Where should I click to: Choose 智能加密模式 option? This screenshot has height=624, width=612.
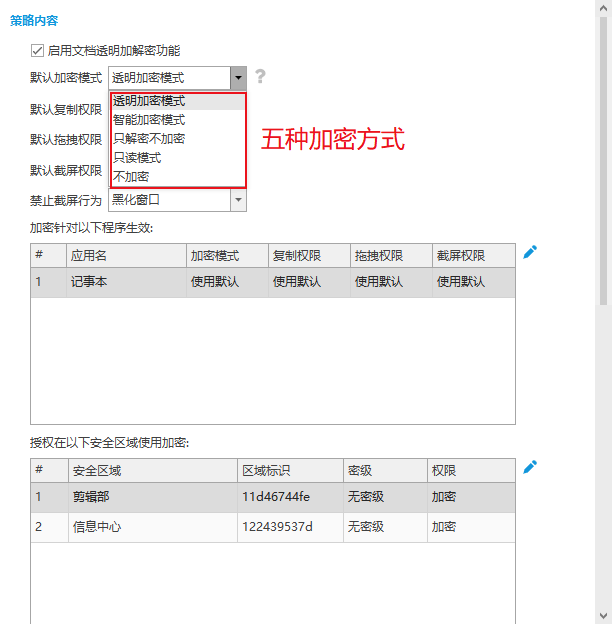pyautogui.click(x=149, y=120)
